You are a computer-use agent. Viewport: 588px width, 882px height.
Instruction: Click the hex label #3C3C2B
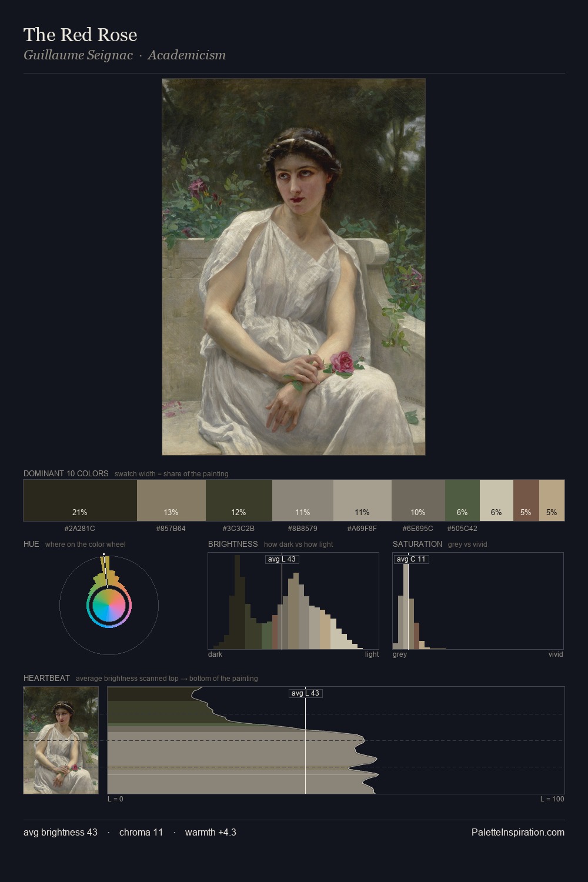(239, 529)
